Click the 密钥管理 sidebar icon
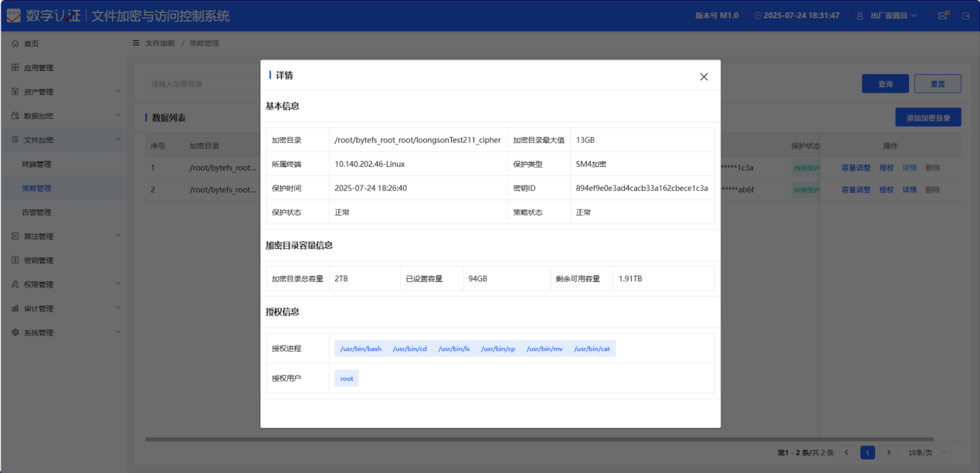The height and width of the screenshot is (473, 980). click(15, 260)
